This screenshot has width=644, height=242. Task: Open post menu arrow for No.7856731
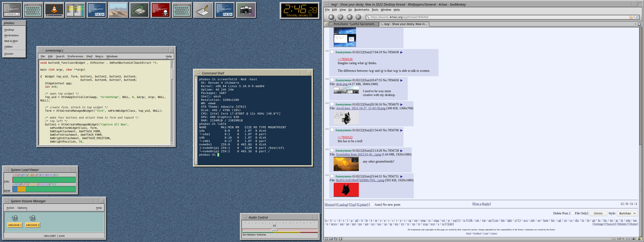(x=401, y=176)
